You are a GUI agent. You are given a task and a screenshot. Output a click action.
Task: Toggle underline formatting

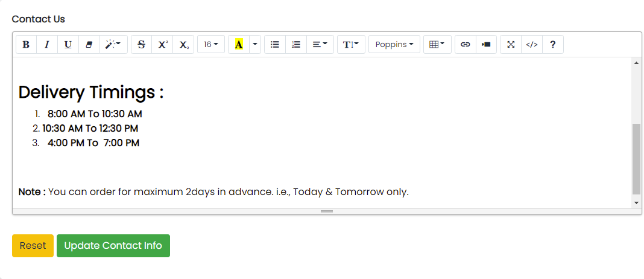68,45
